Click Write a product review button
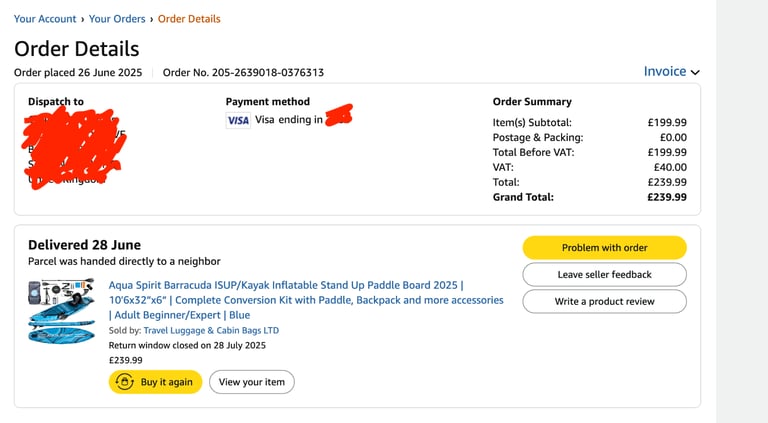Image resolution: width=768 pixels, height=423 pixels. 604,302
